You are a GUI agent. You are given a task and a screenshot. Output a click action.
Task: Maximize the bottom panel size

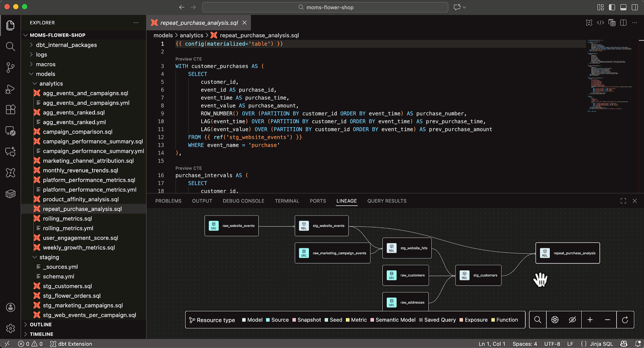click(x=623, y=201)
